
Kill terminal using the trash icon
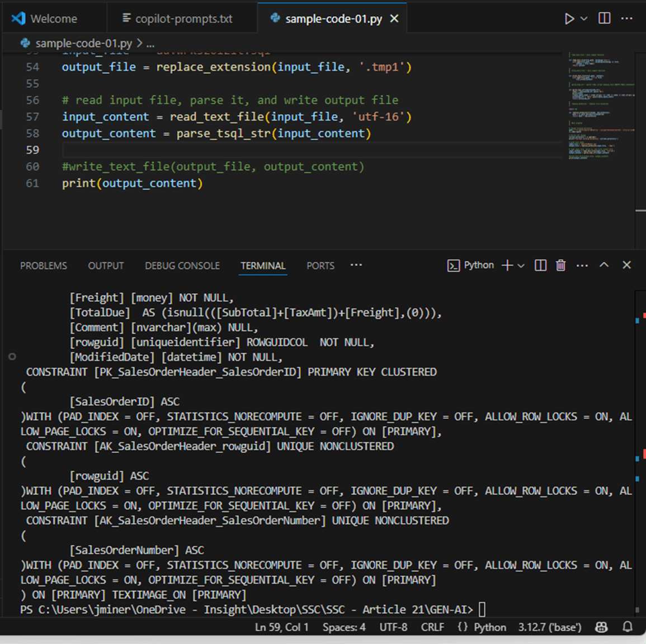coord(560,265)
